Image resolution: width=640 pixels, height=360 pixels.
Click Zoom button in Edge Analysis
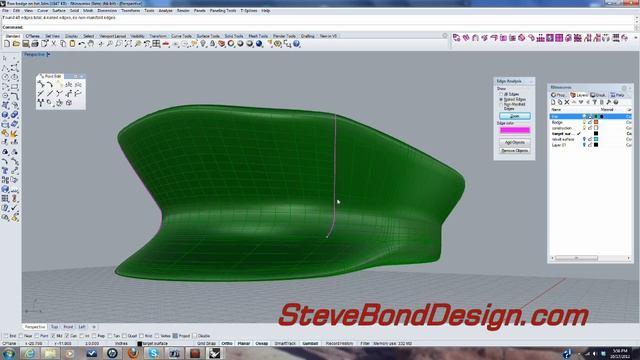click(x=515, y=116)
